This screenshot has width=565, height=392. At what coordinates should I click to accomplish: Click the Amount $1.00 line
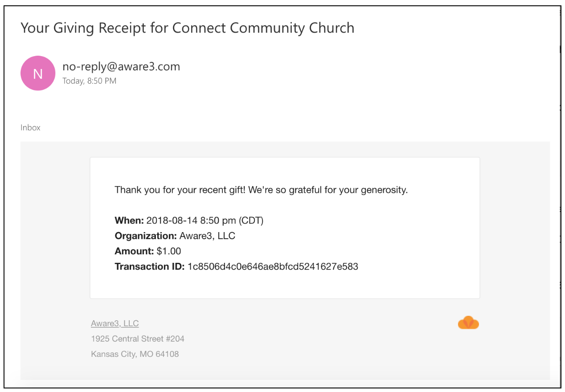[x=148, y=251]
